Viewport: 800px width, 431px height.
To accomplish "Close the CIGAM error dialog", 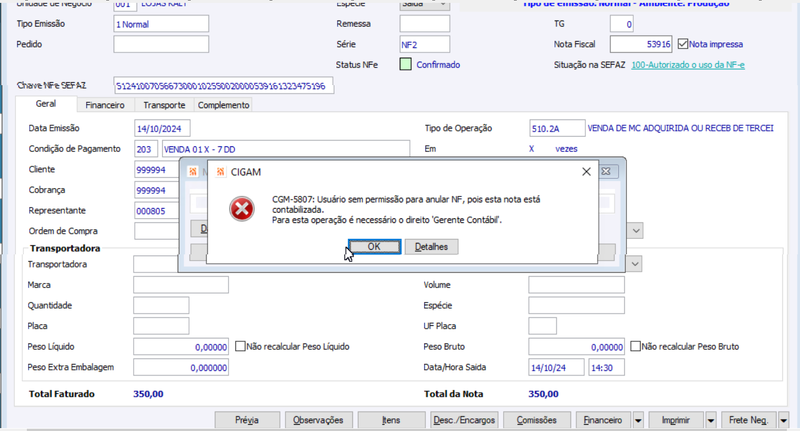I will (x=586, y=172).
